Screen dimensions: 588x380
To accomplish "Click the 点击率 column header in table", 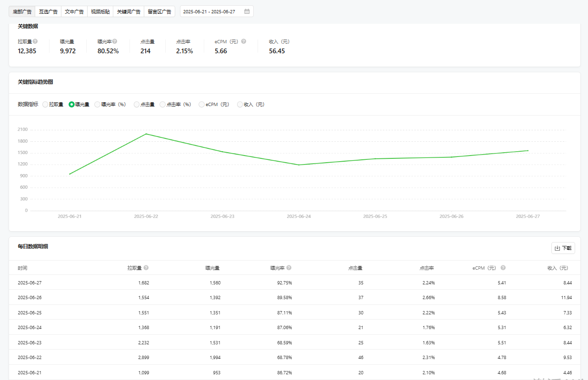I will point(427,268).
